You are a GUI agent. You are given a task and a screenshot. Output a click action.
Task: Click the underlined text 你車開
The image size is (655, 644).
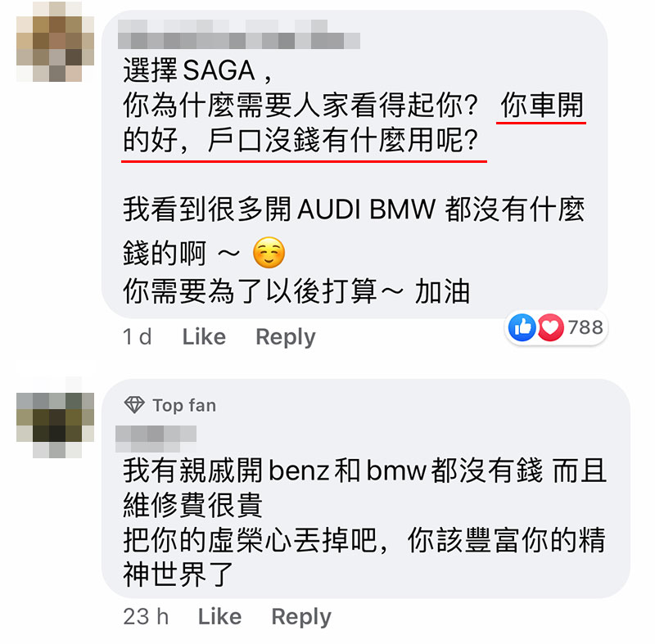[x=542, y=106]
